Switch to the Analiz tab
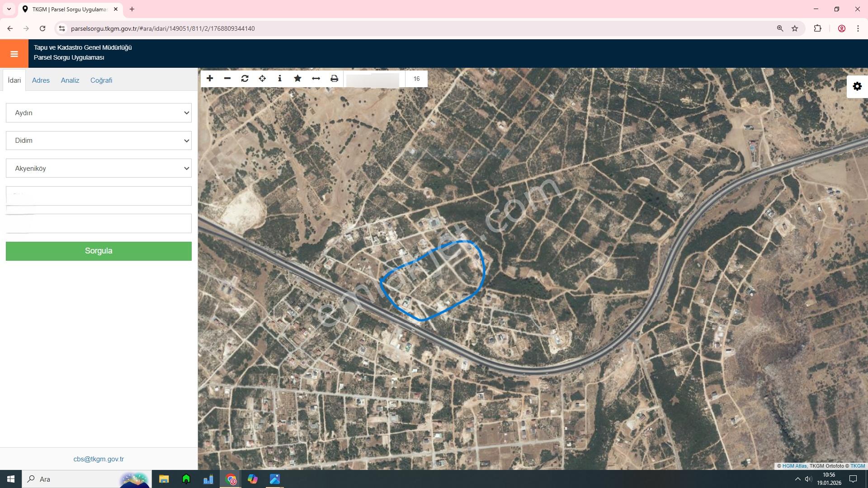 70,80
